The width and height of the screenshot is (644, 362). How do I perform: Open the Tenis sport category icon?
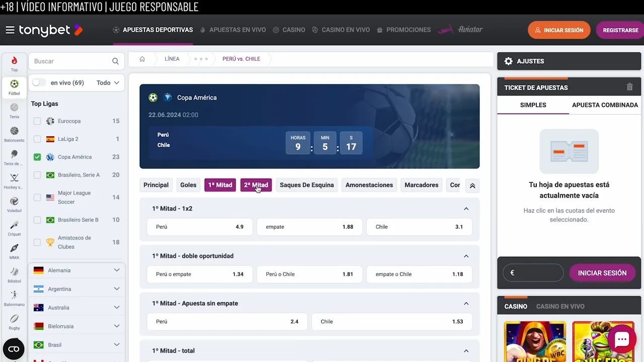pyautogui.click(x=14, y=107)
